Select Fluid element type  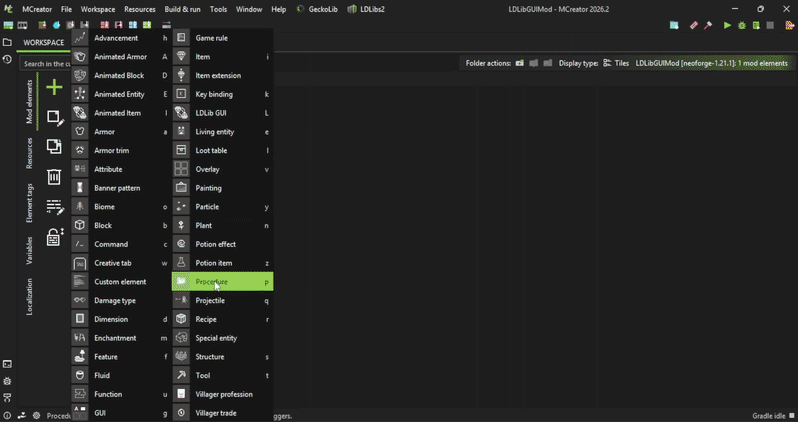pos(121,376)
